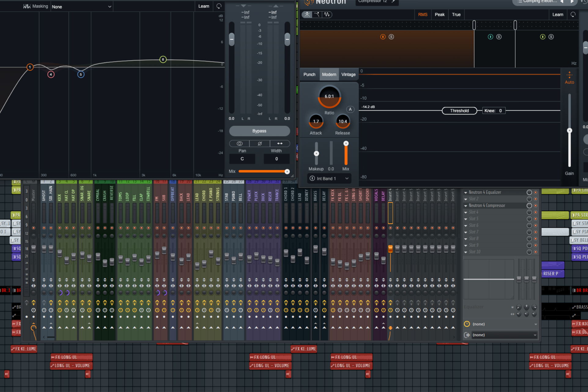Switch to Modern compressor mode

click(329, 74)
